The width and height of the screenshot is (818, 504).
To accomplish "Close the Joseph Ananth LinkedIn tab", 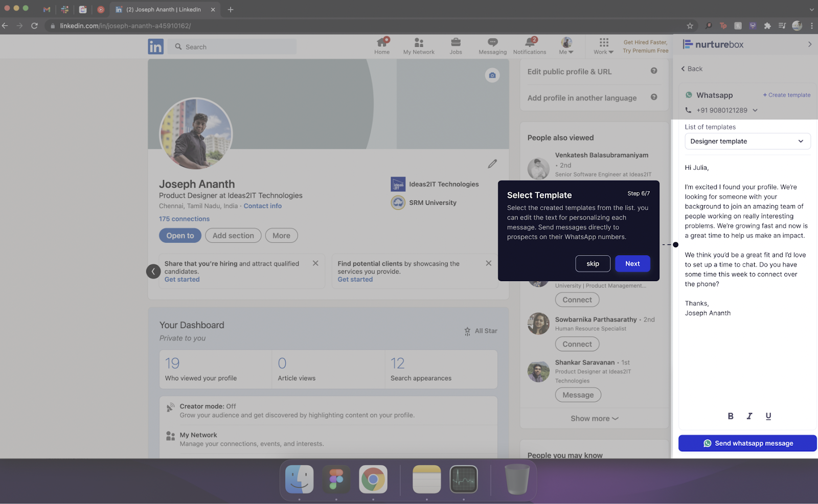I will click(x=213, y=9).
